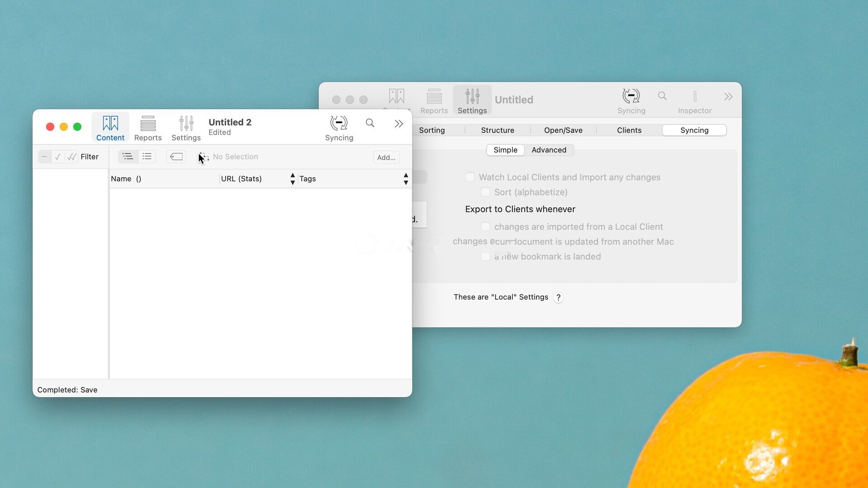Open Settings in the Untitled 2 window
The width and height of the screenshot is (868, 488).
(x=186, y=128)
